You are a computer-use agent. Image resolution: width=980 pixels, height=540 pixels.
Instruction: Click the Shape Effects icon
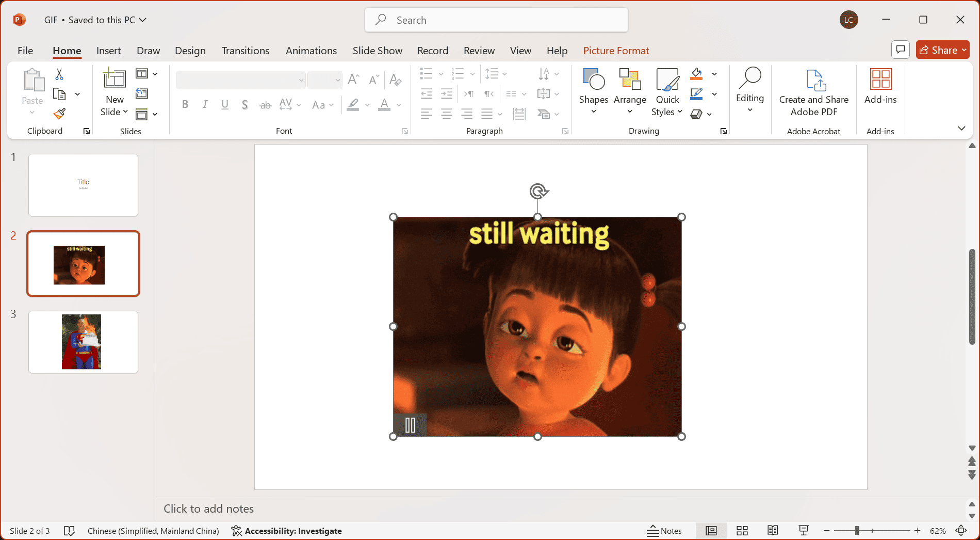coord(696,114)
